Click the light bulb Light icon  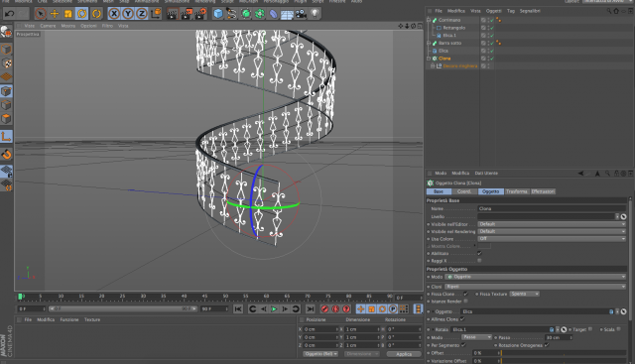click(x=315, y=14)
